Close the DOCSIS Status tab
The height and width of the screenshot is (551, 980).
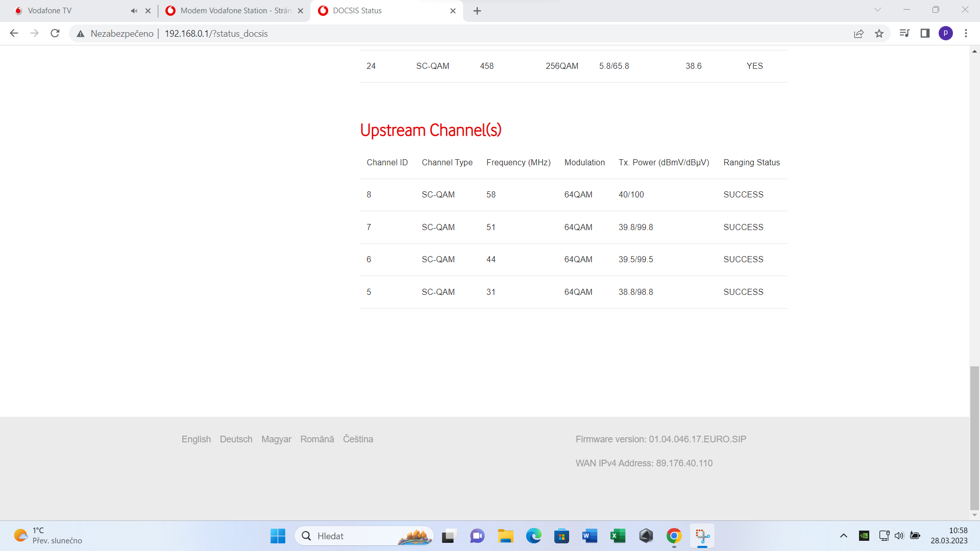pos(453,11)
